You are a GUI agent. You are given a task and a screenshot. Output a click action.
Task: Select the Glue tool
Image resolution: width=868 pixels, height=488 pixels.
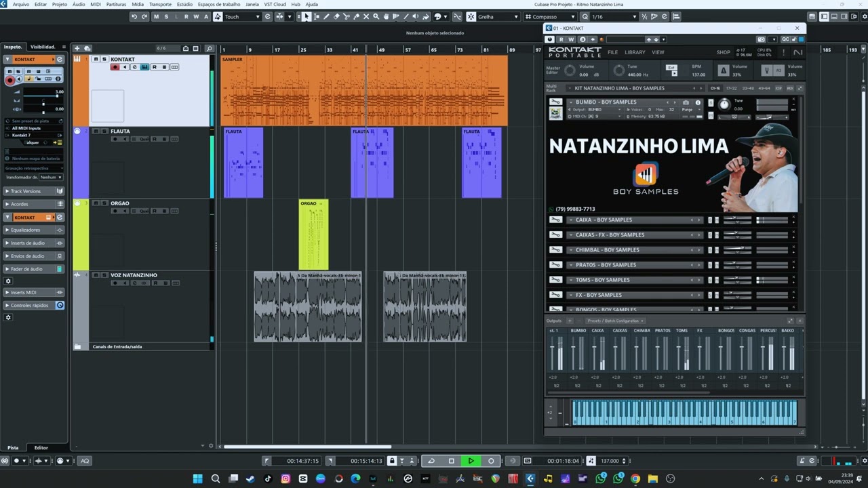tap(356, 16)
